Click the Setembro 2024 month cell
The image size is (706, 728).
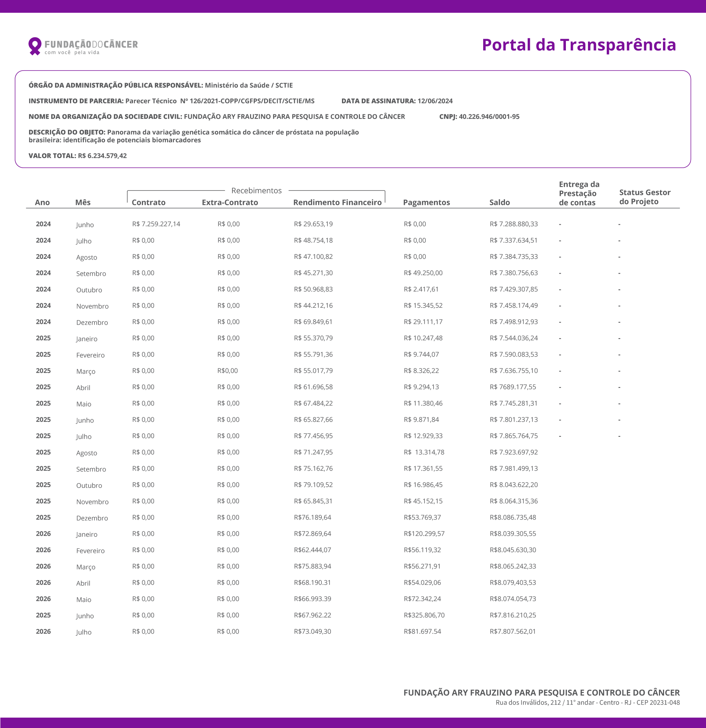[91, 274]
